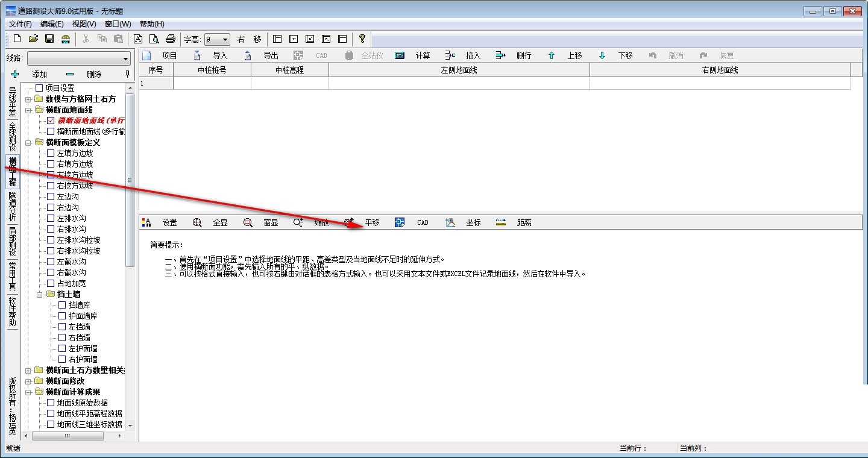The height and width of the screenshot is (458, 868).
Task: Click the 插入 insert row icon
Action: coord(450,55)
